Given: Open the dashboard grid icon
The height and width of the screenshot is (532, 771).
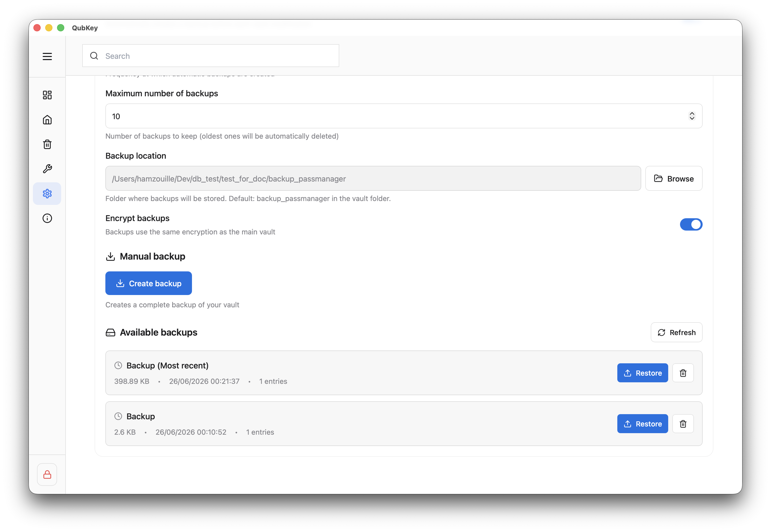Looking at the screenshot, I should coord(47,95).
